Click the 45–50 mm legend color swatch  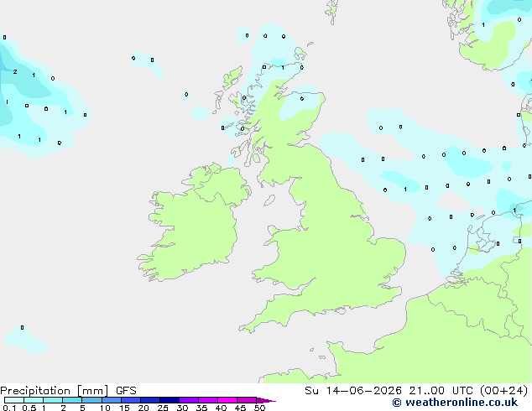pos(247,400)
